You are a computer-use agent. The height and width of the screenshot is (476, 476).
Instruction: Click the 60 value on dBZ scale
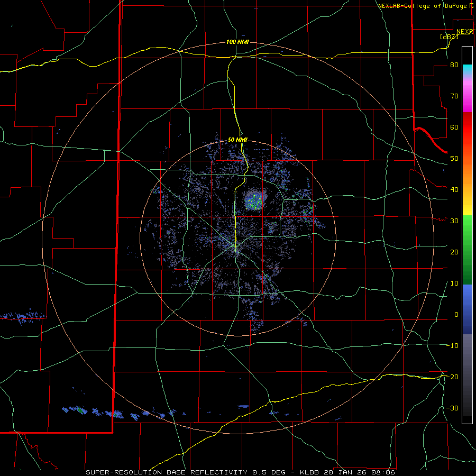click(x=454, y=127)
